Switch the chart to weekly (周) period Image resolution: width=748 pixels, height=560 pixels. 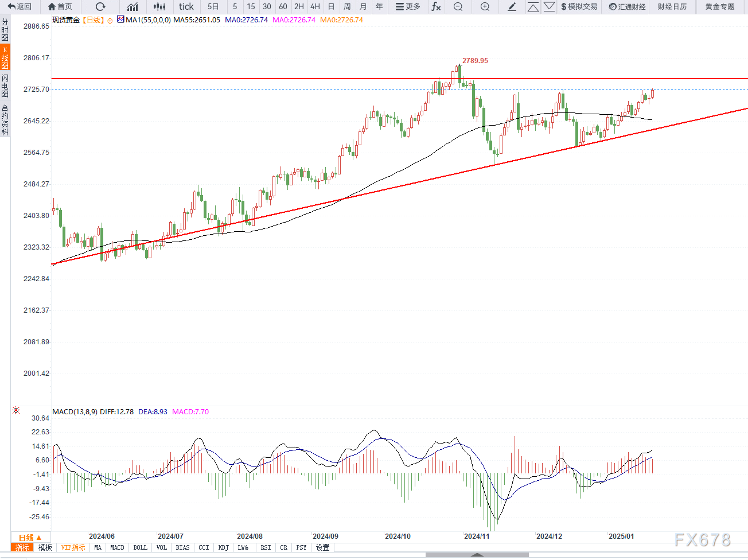(347, 7)
